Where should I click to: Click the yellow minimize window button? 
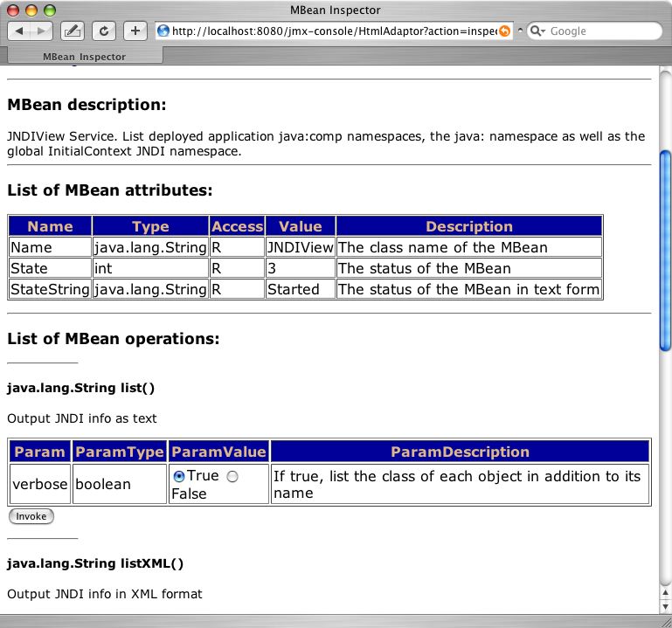(x=31, y=10)
